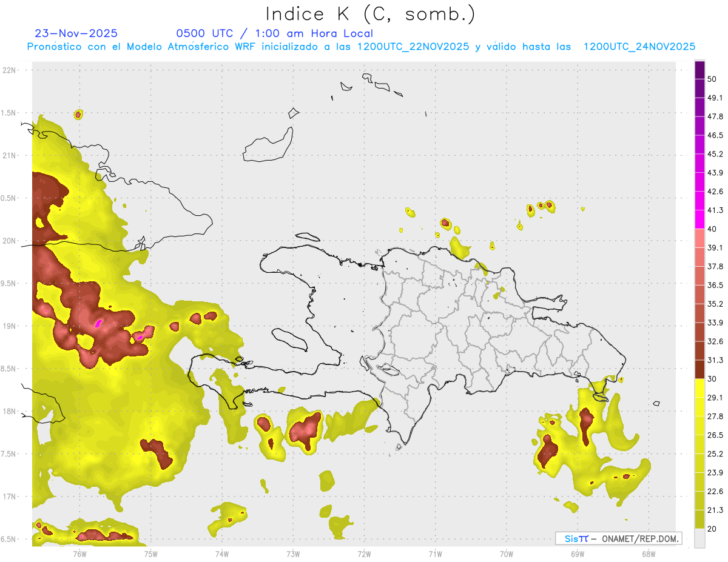Click the title 'Indice K (C, somb.)'
The image size is (728, 562).
(370, 14)
